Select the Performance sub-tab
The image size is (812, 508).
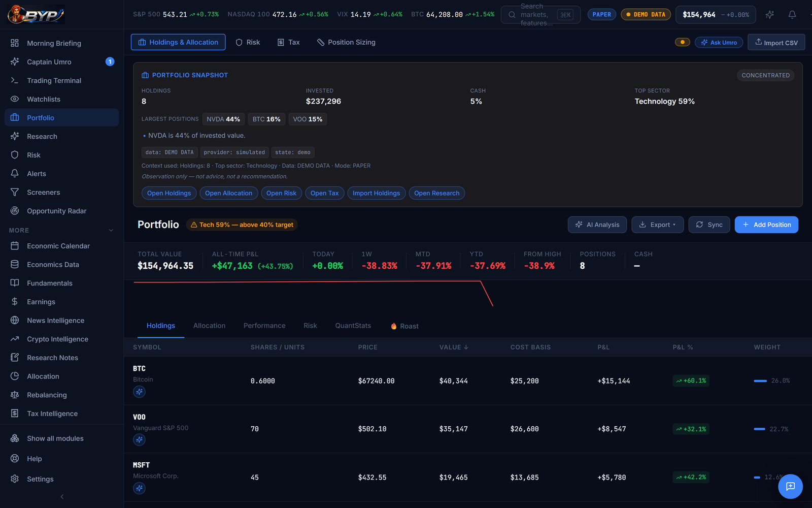click(264, 326)
